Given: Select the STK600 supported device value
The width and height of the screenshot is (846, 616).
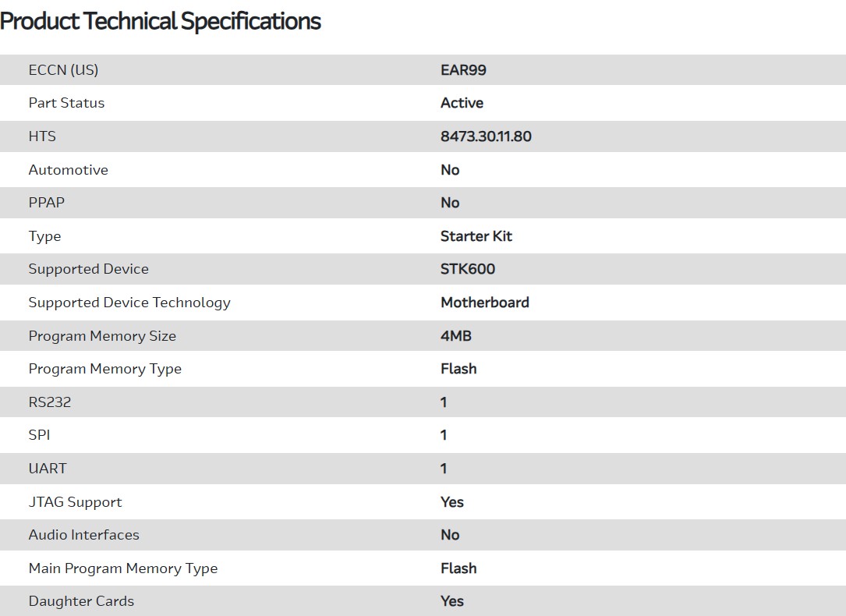Looking at the screenshot, I should (468, 269).
